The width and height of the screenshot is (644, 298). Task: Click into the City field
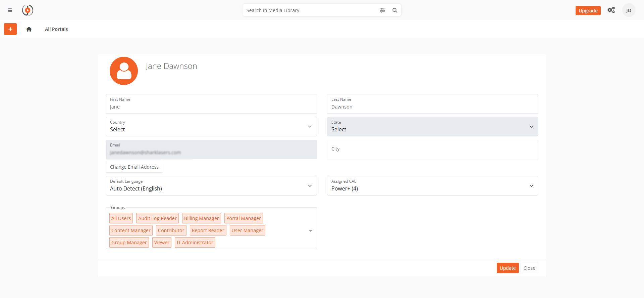(x=432, y=150)
